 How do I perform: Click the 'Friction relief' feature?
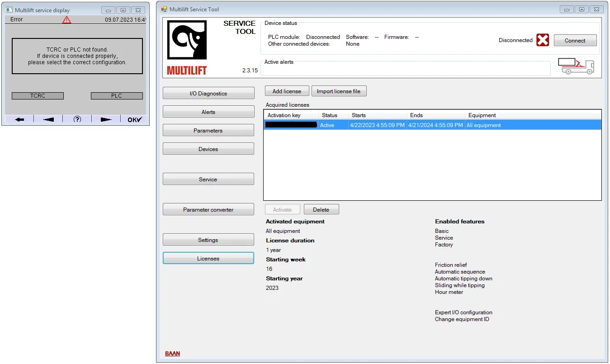[451, 265]
